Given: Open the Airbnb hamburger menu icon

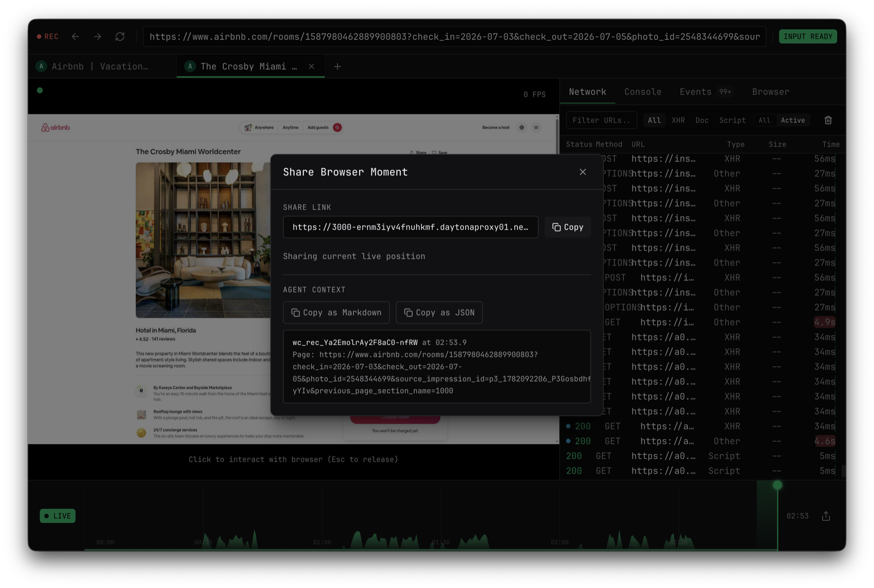Looking at the screenshot, I should pyautogui.click(x=536, y=128).
